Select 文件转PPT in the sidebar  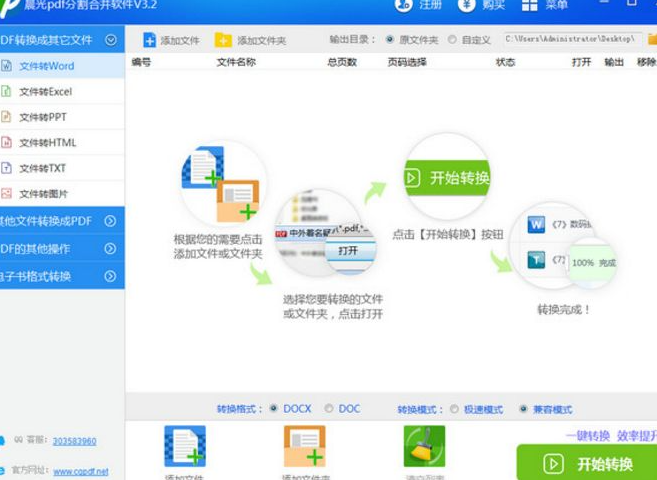pyautogui.click(x=43, y=117)
